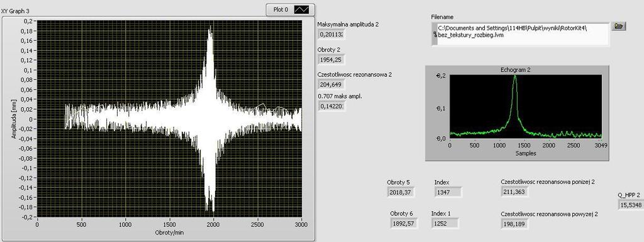Select Czestotliwosc rezonansowa 2 value 204,649
This screenshot has width=644, height=242.
[x=331, y=85]
